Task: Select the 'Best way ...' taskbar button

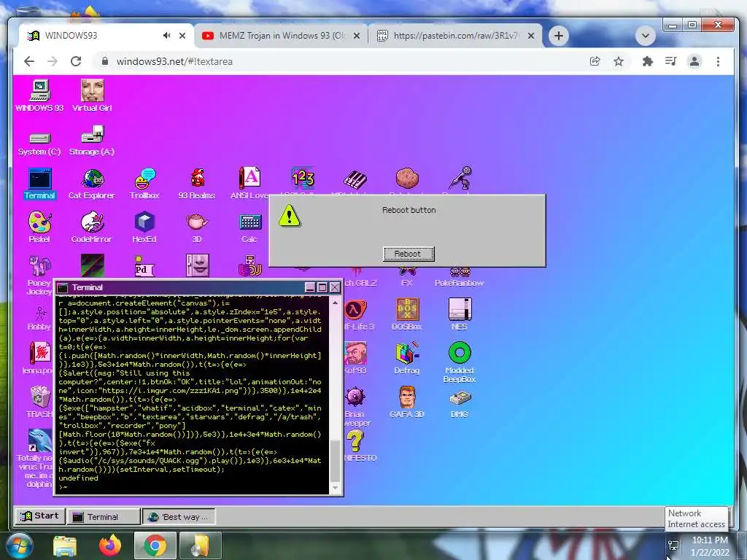Action: click(179, 517)
